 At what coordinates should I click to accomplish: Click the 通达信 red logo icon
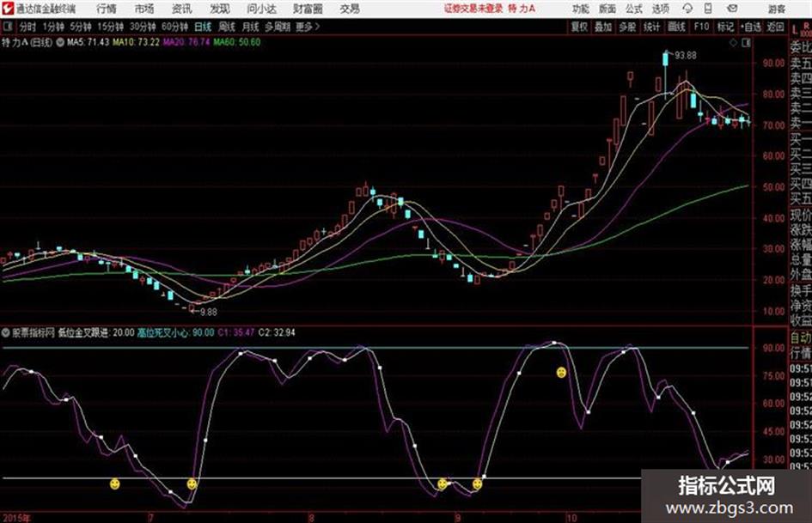click(8, 9)
